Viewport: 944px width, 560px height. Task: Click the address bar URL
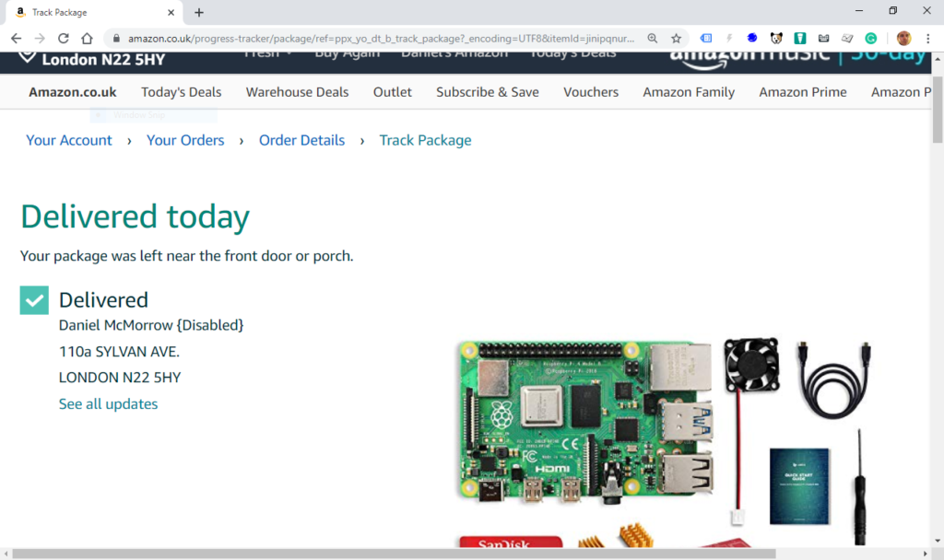pyautogui.click(x=381, y=39)
